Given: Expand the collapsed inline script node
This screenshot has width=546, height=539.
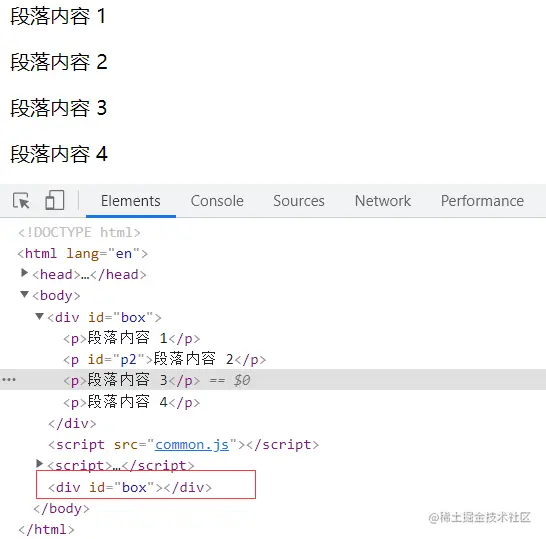Looking at the screenshot, I should pyautogui.click(x=39, y=464).
